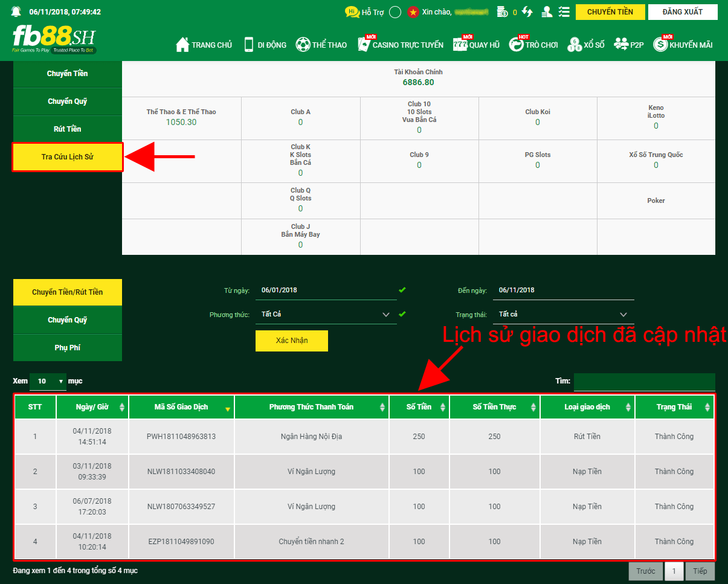Select the Chuyển Quỹ history tab
This screenshot has height=584, width=728.
(x=68, y=320)
